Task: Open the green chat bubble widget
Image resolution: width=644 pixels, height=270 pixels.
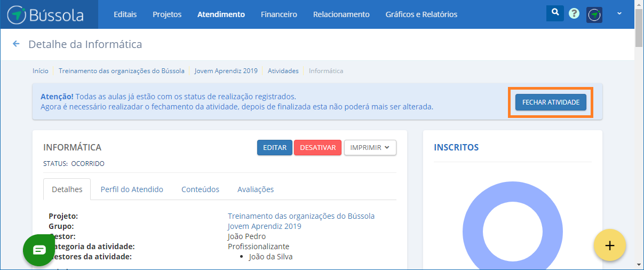Action: coord(40,250)
